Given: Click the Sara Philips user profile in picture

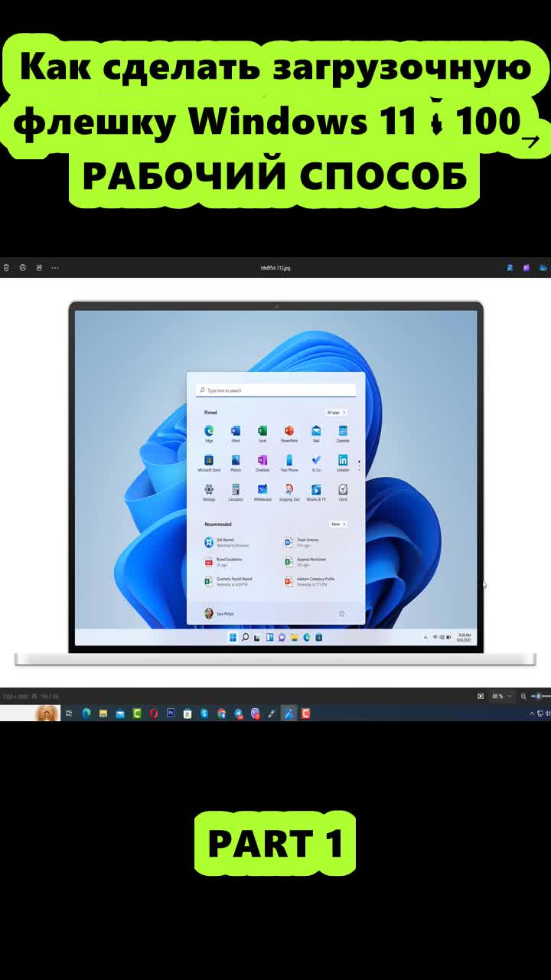Looking at the screenshot, I should [x=220, y=613].
